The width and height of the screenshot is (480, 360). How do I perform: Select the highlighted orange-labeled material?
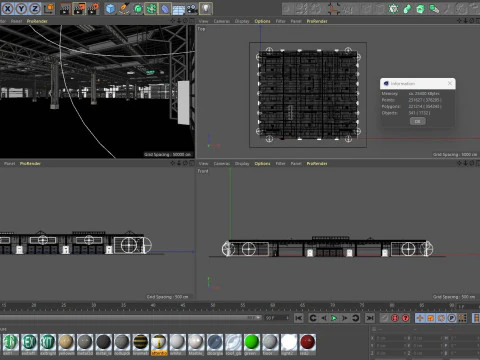(x=159, y=345)
